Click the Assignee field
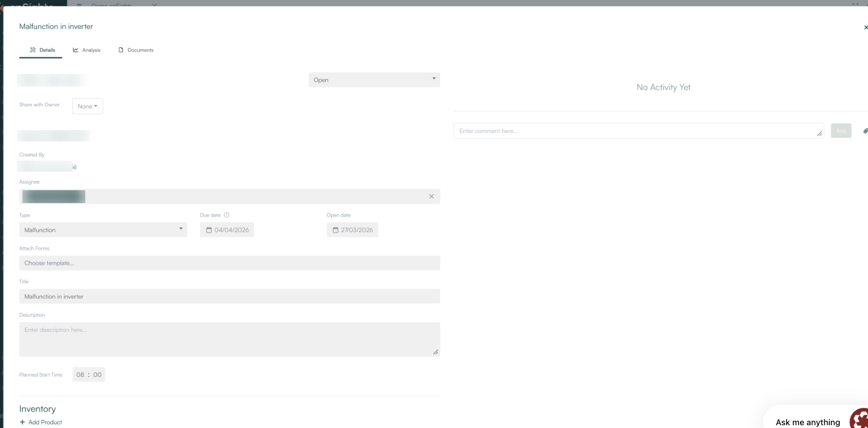Screen dimensions: 868x428 click(x=230, y=196)
